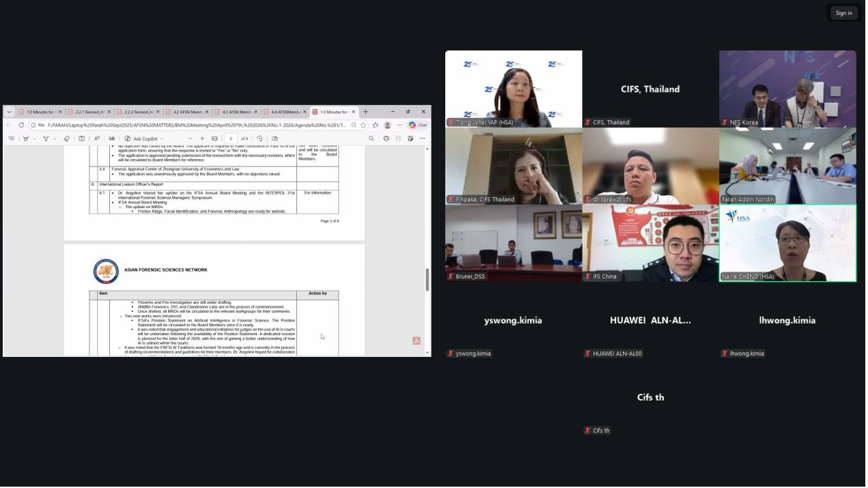The height and width of the screenshot is (488, 868).
Task: Open the tab list chevron dropdown
Action: (9, 112)
